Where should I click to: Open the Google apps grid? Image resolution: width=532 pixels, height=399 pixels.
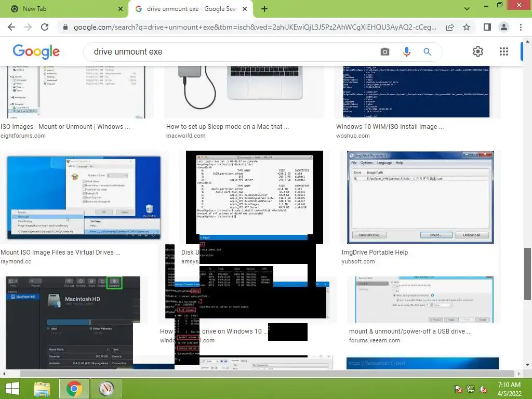504,51
